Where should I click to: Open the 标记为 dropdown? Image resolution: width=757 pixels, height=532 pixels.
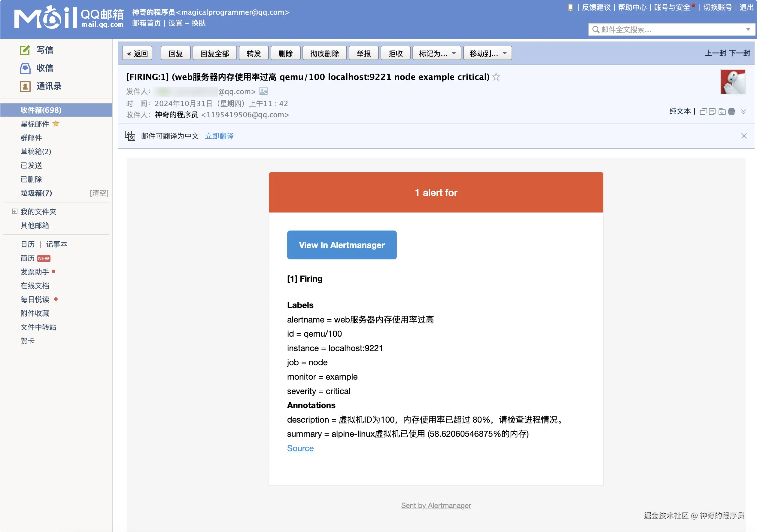[x=436, y=53]
